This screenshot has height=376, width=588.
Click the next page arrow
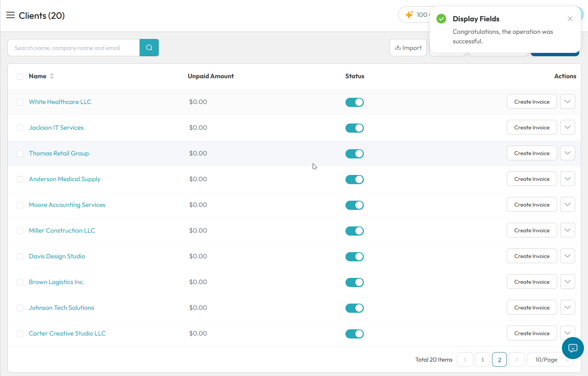click(x=517, y=359)
